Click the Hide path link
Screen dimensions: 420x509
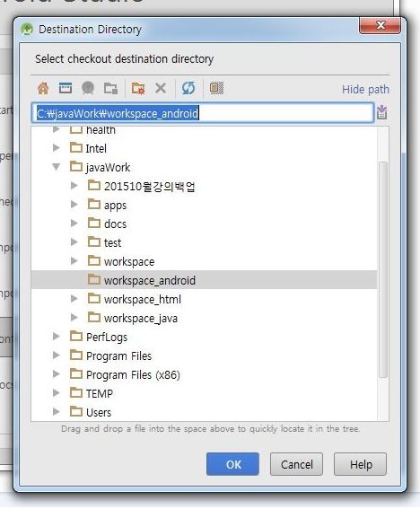pyautogui.click(x=365, y=89)
